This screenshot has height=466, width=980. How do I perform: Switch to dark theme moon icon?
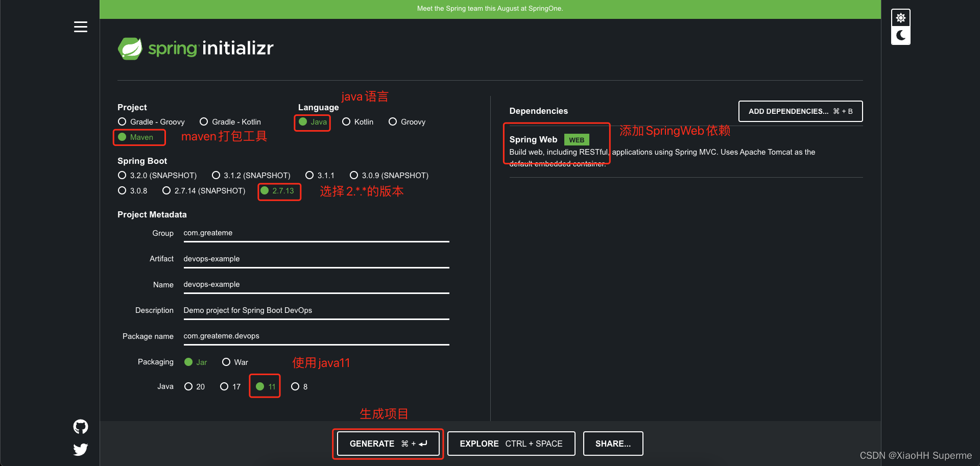point(901,36)
